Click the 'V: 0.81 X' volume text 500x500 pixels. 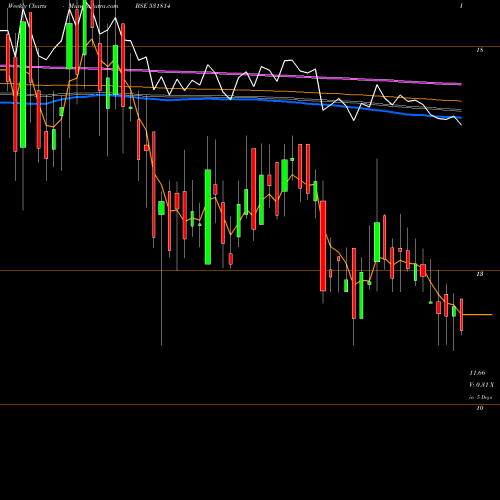pyautogui.click(x=481, y=385)
